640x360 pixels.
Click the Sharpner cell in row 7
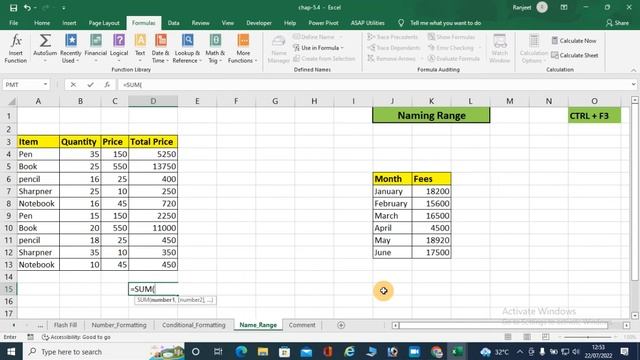[38, 191]
